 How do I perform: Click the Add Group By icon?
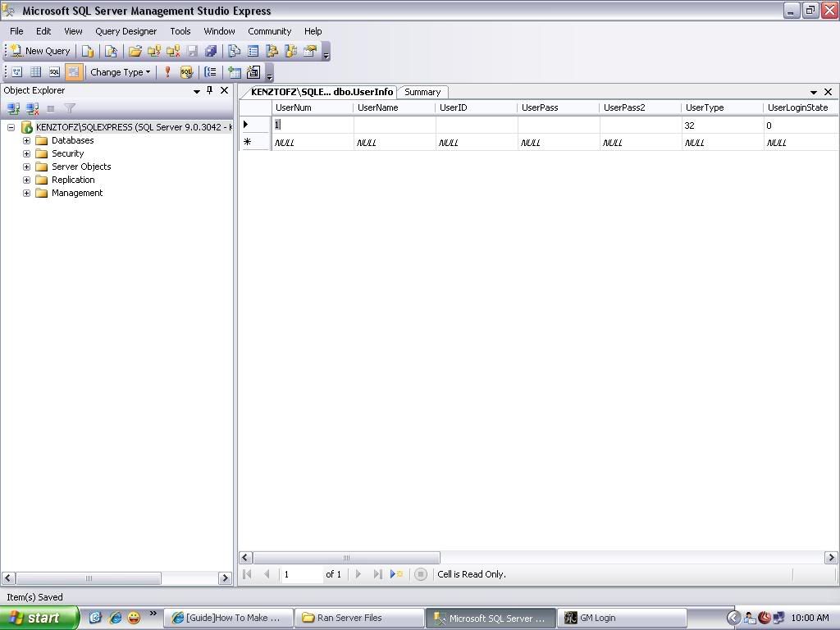211,72
